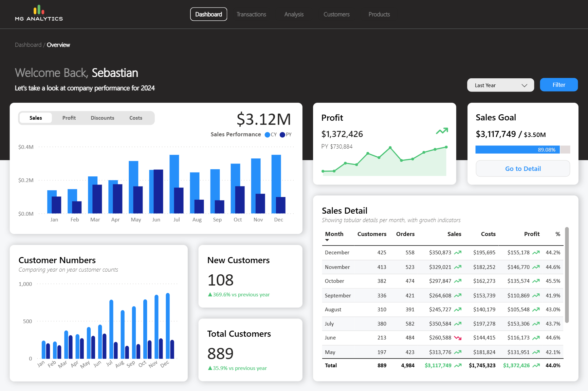Click the green up triangle under Total Customers

[210, 368]
